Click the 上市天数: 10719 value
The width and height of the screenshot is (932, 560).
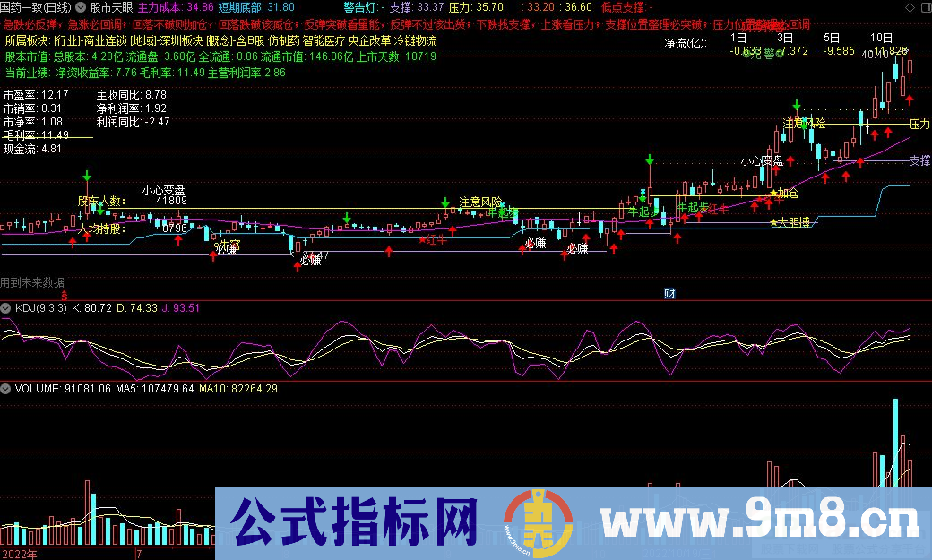[x=396, y=56]
